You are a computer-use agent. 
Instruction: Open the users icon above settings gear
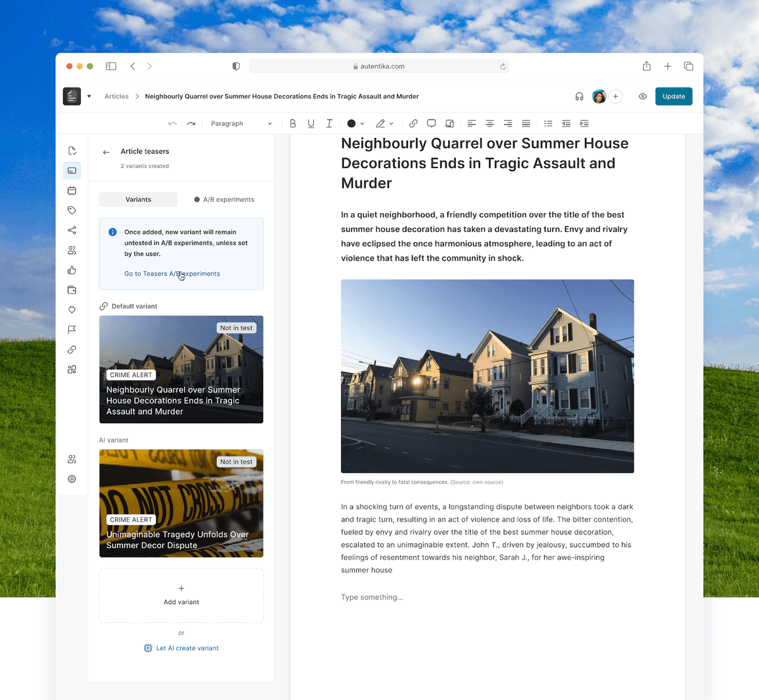(x=72, y=459)
